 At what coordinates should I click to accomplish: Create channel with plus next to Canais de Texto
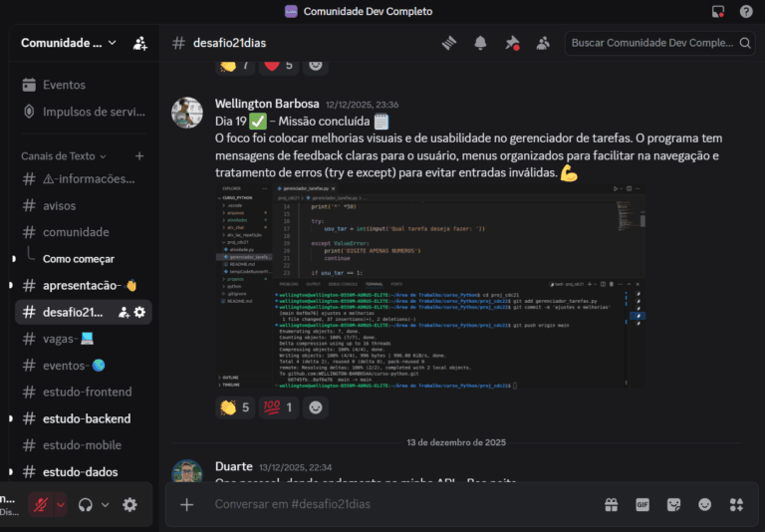(x=139, y=156)
